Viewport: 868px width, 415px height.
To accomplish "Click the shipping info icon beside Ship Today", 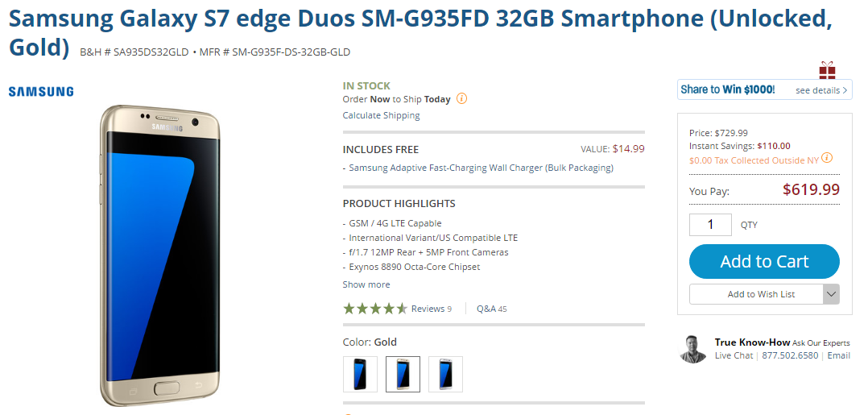I will (x=461, y=99).
